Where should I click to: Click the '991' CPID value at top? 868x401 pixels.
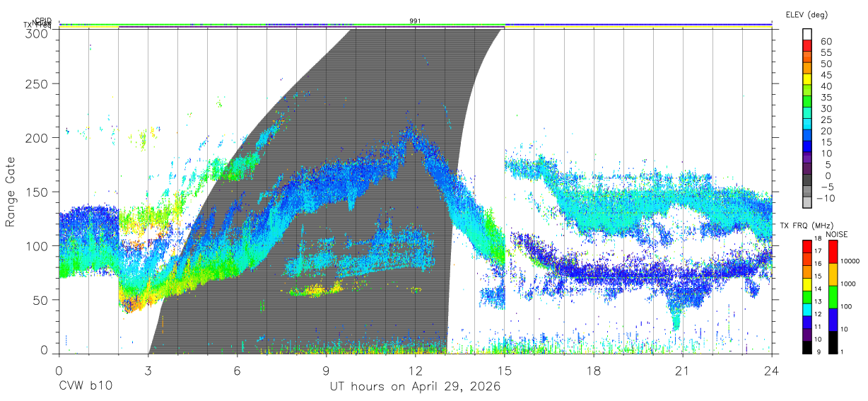[415, 21]
